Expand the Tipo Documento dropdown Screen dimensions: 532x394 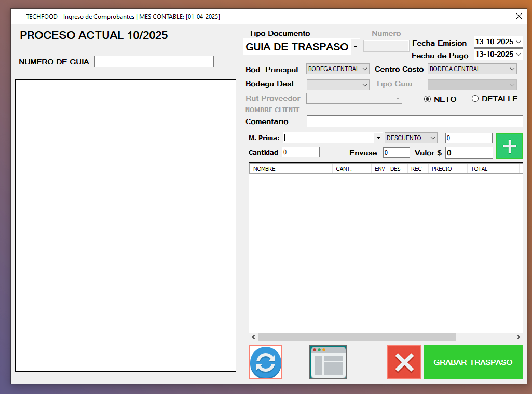[x=356, y=47]
